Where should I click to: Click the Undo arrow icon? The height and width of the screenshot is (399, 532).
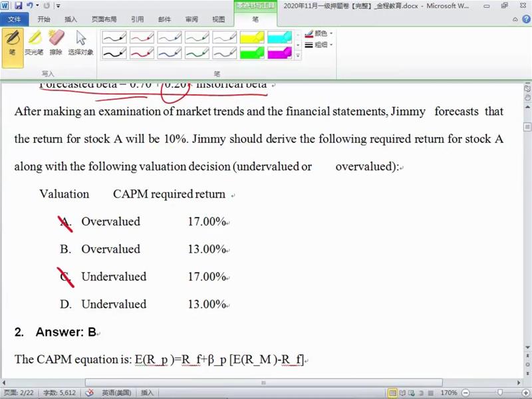29,5
